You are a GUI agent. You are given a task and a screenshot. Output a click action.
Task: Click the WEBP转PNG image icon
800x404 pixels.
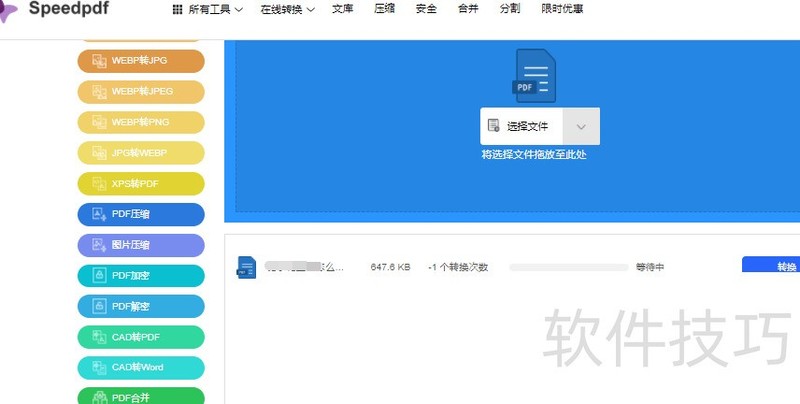(99, 122)
